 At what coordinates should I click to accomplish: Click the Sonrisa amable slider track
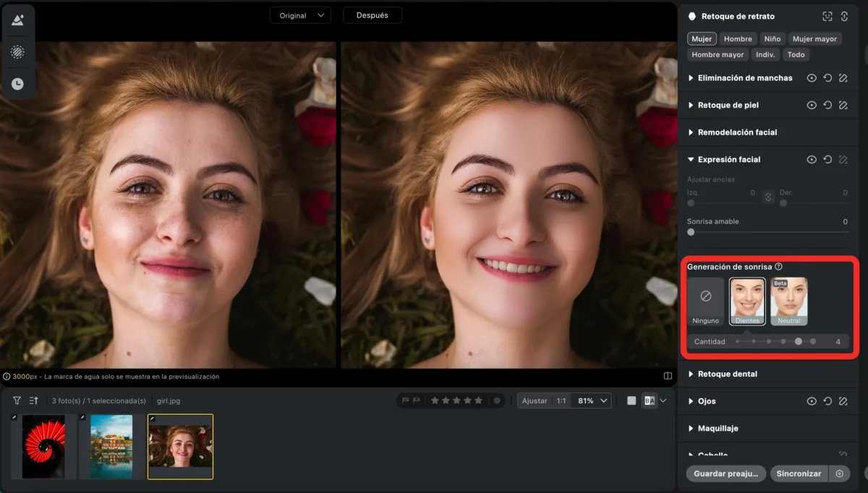[x=767, y=232]
